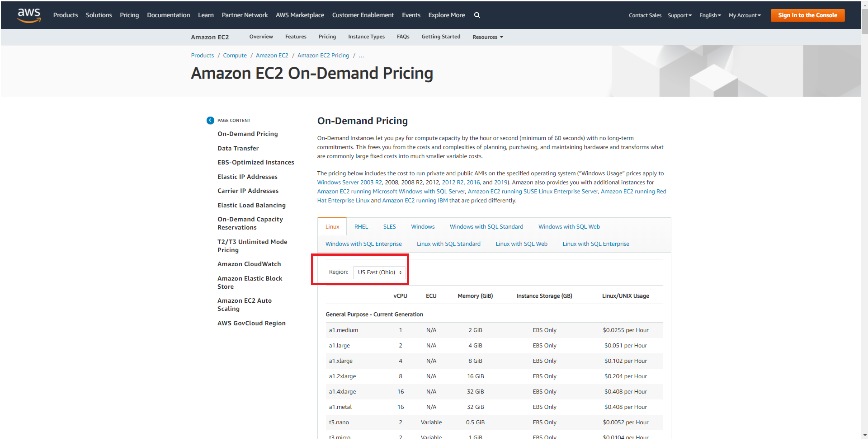Go to EC2 Features tab
868x441 pixels.
pos(296,37)
